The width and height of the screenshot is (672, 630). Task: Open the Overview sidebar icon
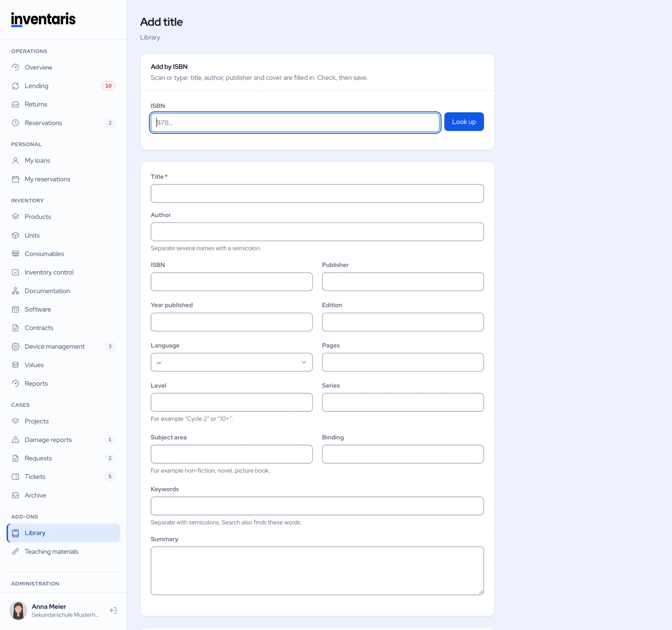(15, 67)
